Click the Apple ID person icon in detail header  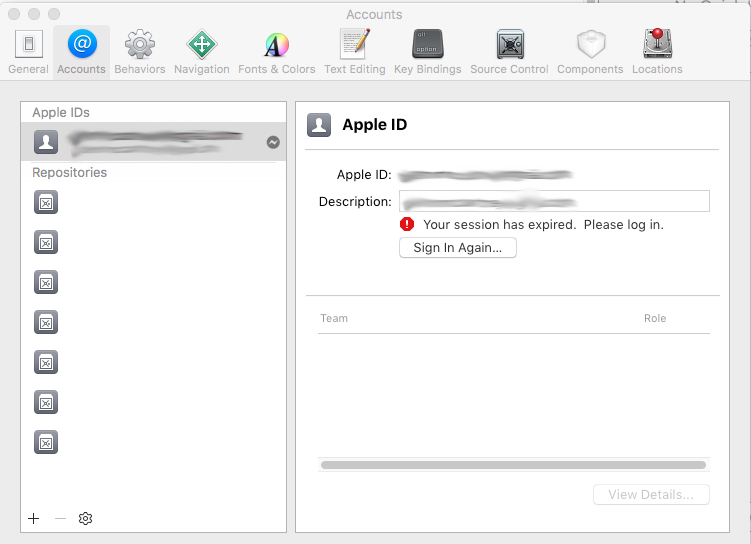pos(319,125)
